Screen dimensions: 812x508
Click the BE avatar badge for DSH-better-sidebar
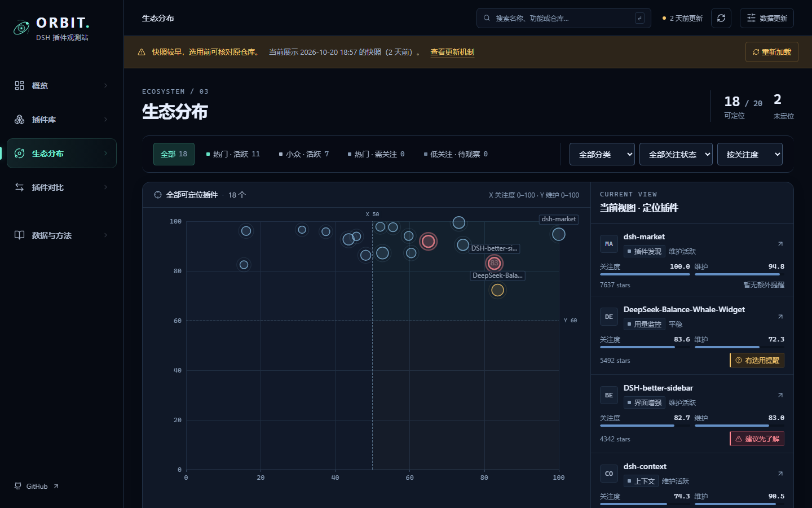point(609,395)
